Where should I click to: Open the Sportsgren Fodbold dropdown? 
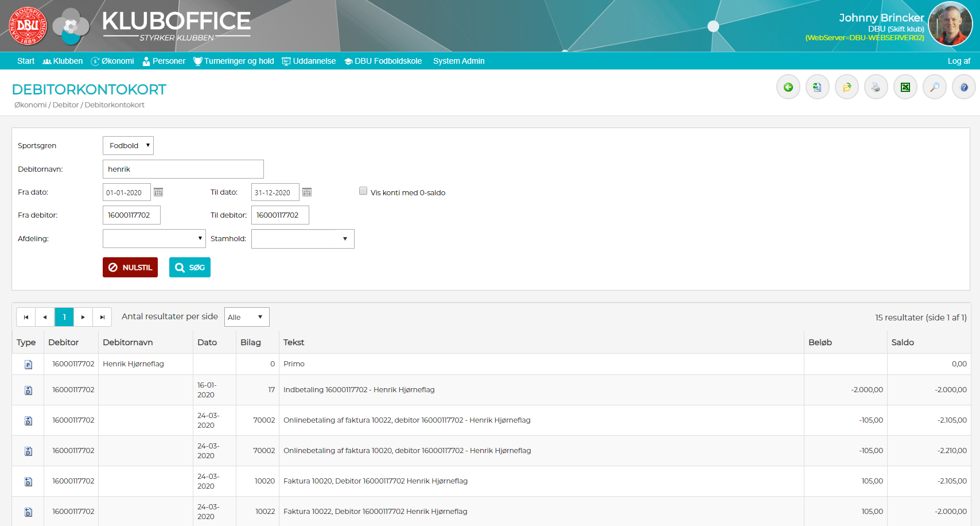tap(128, 146)
